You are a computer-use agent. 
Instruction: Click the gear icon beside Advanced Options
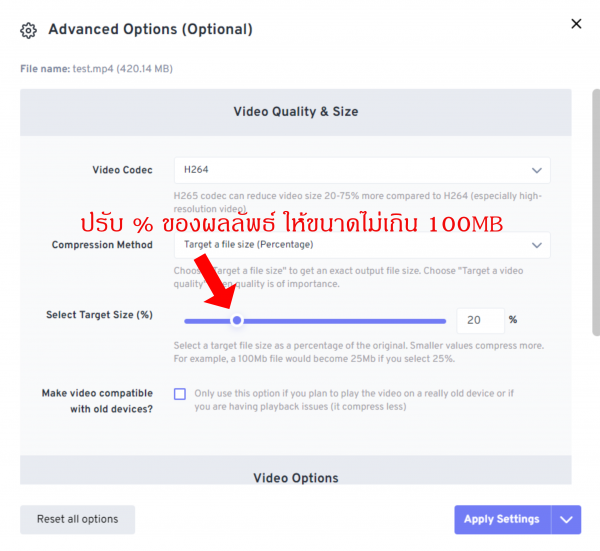tap(29, 30)
